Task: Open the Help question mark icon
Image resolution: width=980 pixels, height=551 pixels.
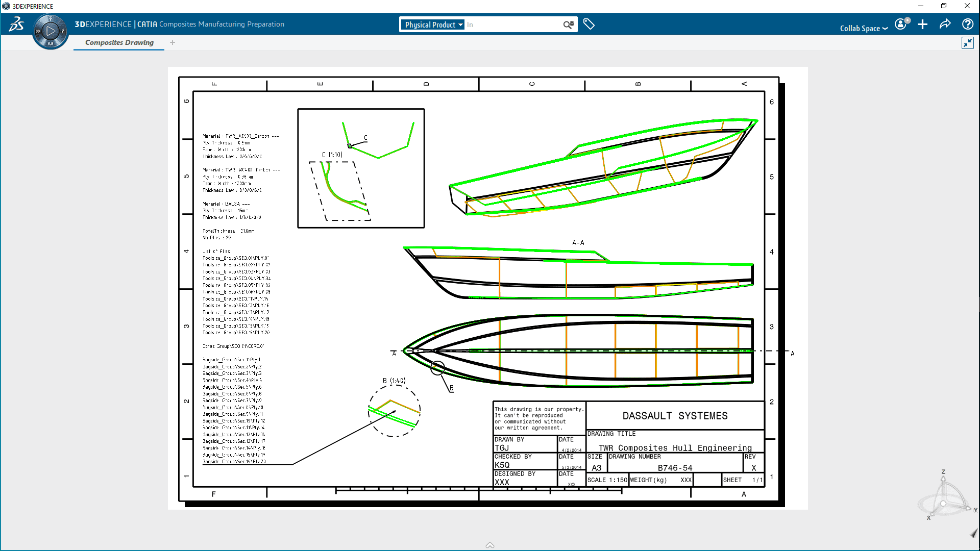Action: point(967,24)
